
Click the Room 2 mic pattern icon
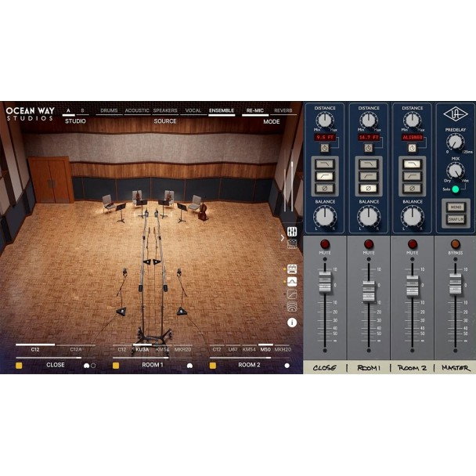click(287, 366)
